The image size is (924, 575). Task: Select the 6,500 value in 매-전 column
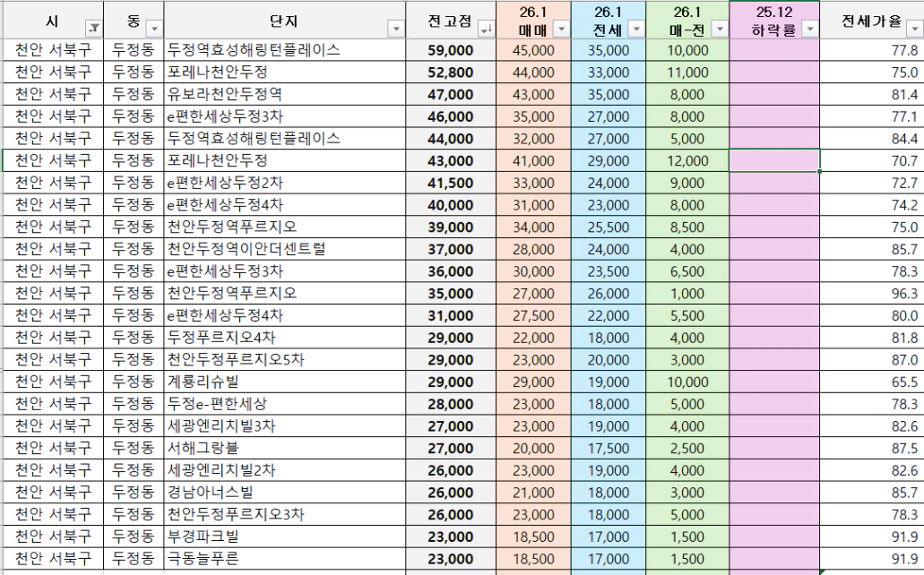687,271
